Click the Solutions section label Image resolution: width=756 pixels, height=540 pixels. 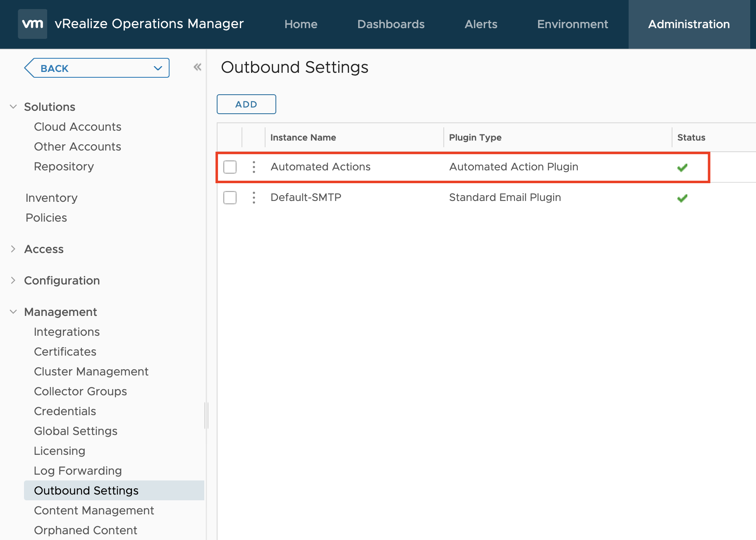tap(50, 107)
